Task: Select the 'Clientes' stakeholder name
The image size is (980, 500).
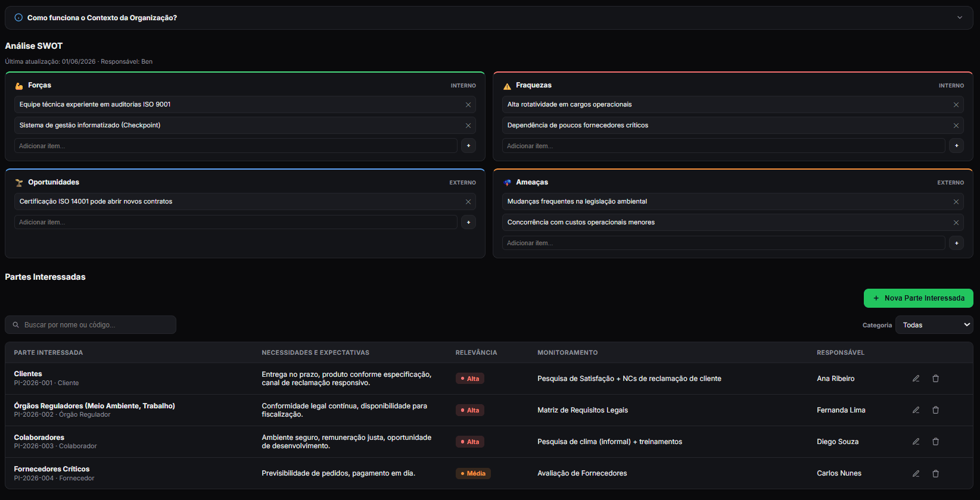Action: click(x=28, y=374)
